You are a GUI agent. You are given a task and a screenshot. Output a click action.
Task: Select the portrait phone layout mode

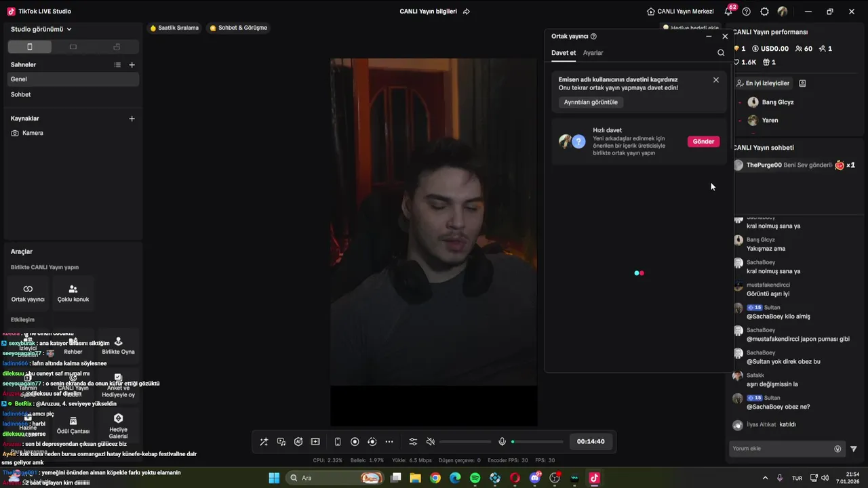tap(29, 47)
